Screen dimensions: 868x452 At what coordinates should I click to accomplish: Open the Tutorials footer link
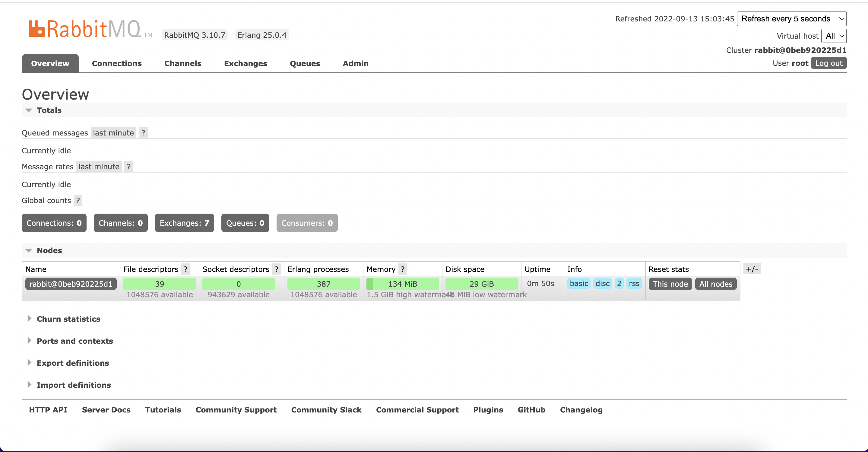pyautogui.click(x=163, y=410)
